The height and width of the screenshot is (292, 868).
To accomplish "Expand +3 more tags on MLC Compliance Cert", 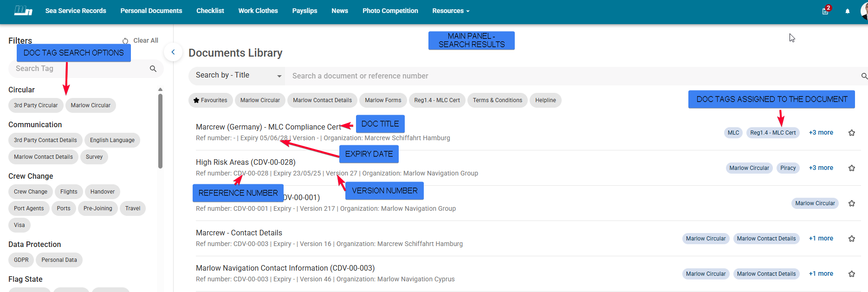I will [821, 132].
